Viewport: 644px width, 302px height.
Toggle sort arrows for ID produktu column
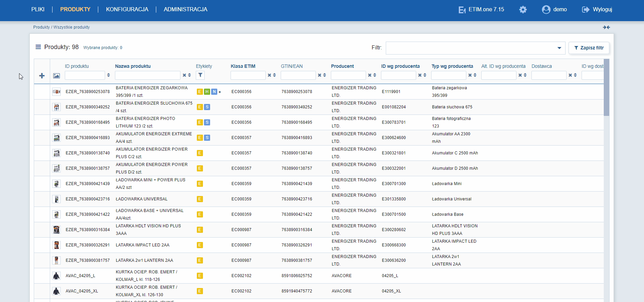108,75
